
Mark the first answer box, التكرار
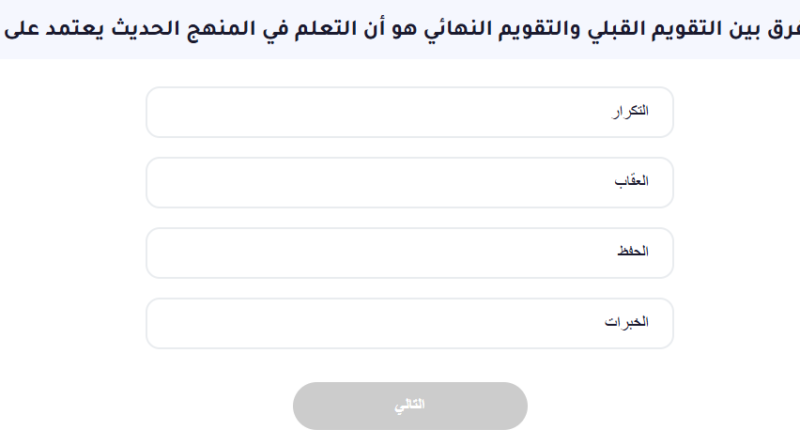[410, 112]
